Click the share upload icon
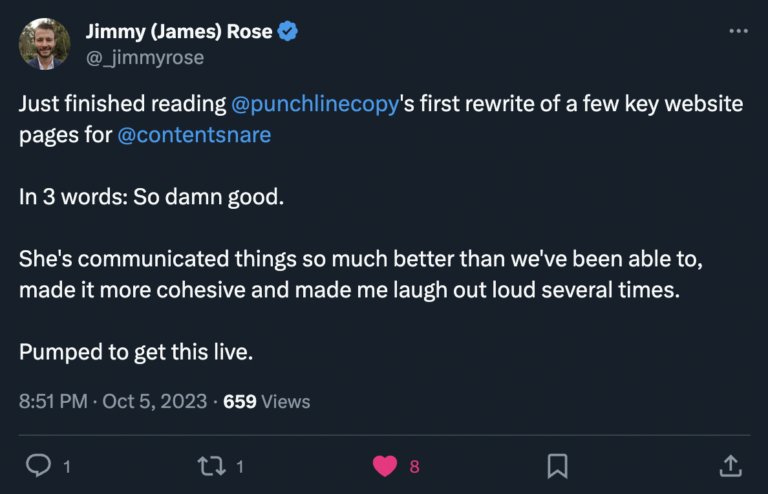 730,465
